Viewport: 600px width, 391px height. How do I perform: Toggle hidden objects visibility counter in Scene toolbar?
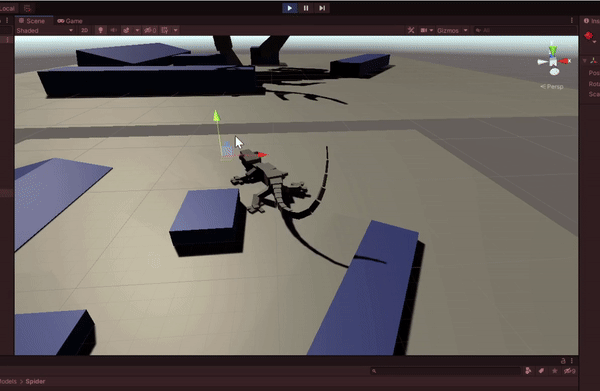point(150,30)
